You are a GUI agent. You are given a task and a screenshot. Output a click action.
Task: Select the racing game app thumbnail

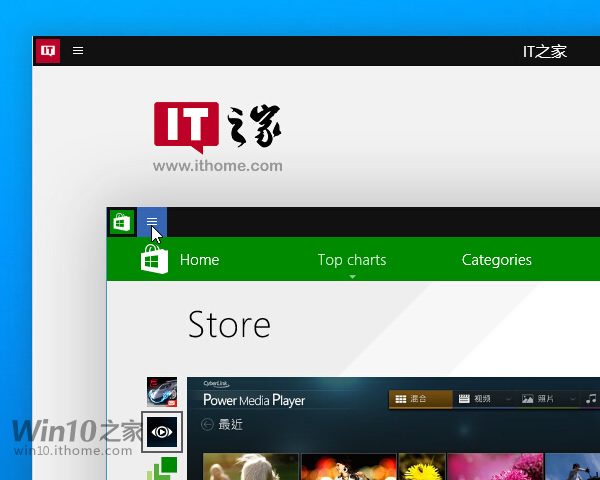(x=161, y=391)
